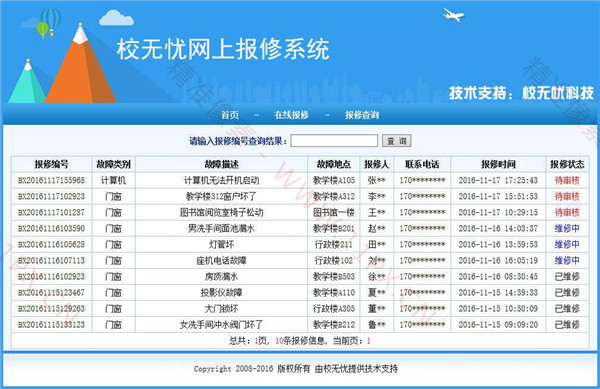The width and height of the screenshot is (600, 389).
Task: Click 维修中 status for 13:59:53 entry
Action: point(567,244)
